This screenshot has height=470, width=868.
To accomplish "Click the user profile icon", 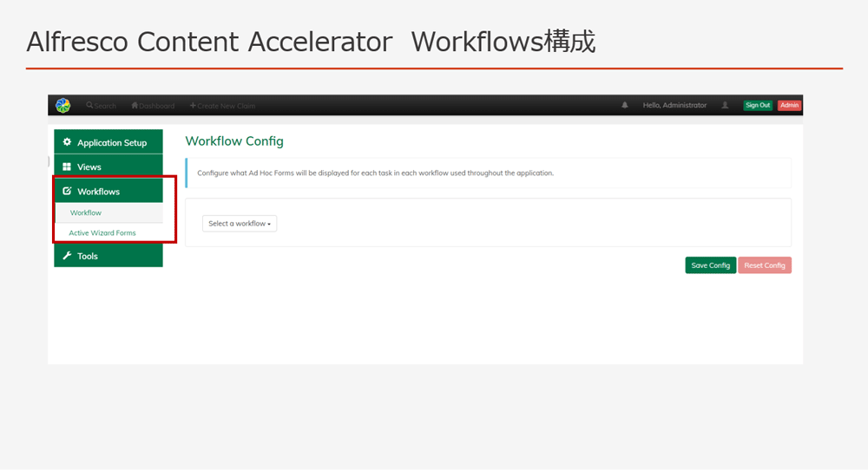I will point(725,106).
